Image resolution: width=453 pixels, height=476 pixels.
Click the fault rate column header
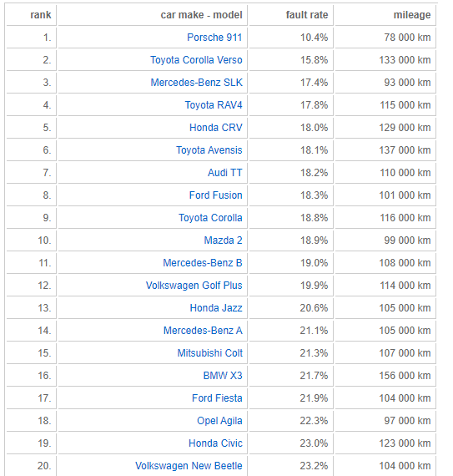pos(307,14)
